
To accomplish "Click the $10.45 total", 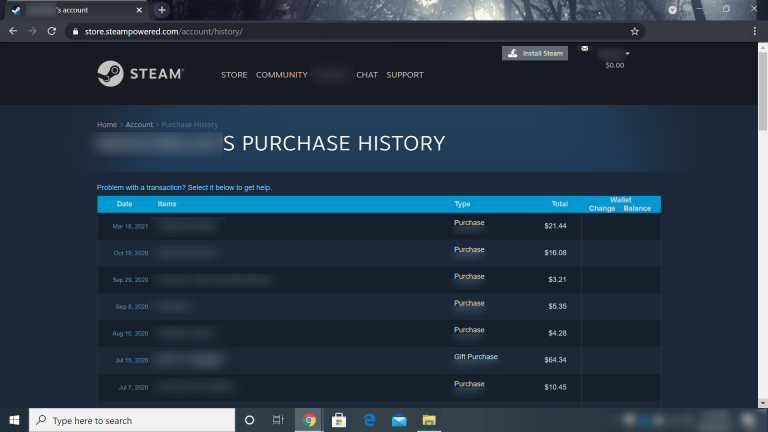I will [x=555, y=387].
